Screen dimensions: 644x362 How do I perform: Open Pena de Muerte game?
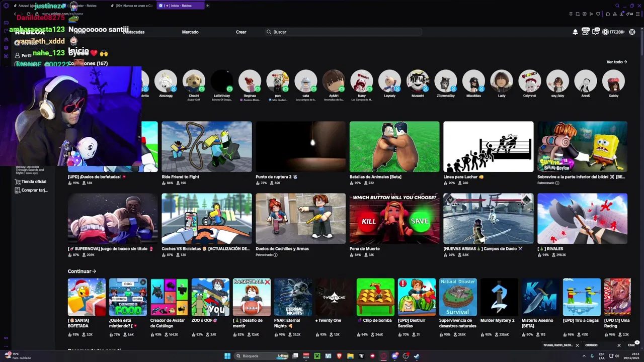(394, 219)
